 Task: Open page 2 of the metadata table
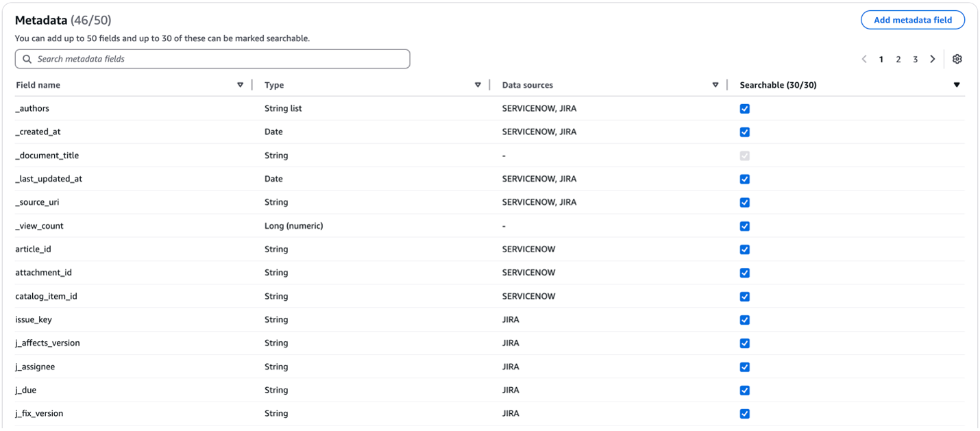tap(898, 59)
